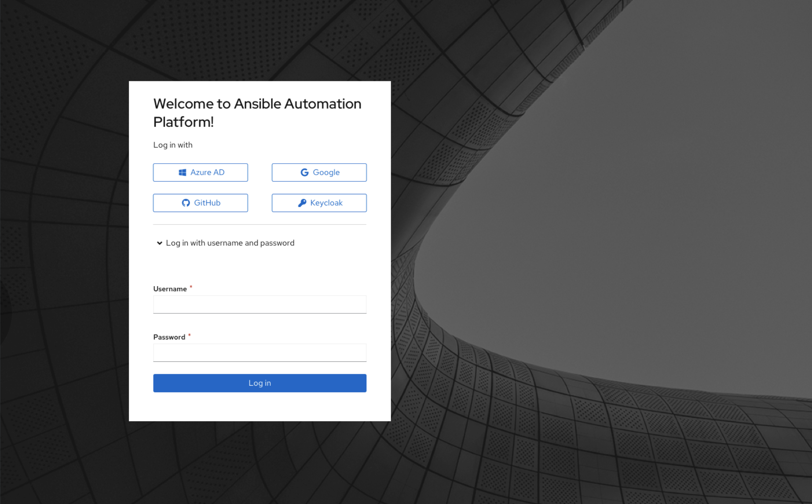
Task: Click the Welcome to Ansible Automation Platform heading
Action: [257, 113]
